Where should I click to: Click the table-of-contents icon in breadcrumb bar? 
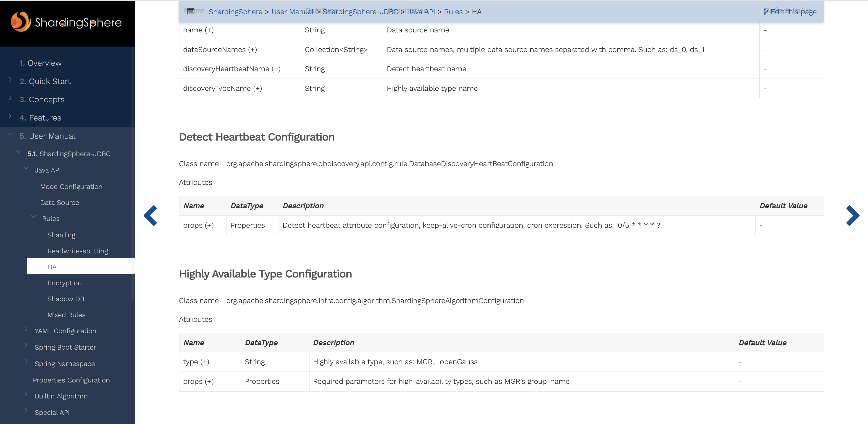(190, 12)
